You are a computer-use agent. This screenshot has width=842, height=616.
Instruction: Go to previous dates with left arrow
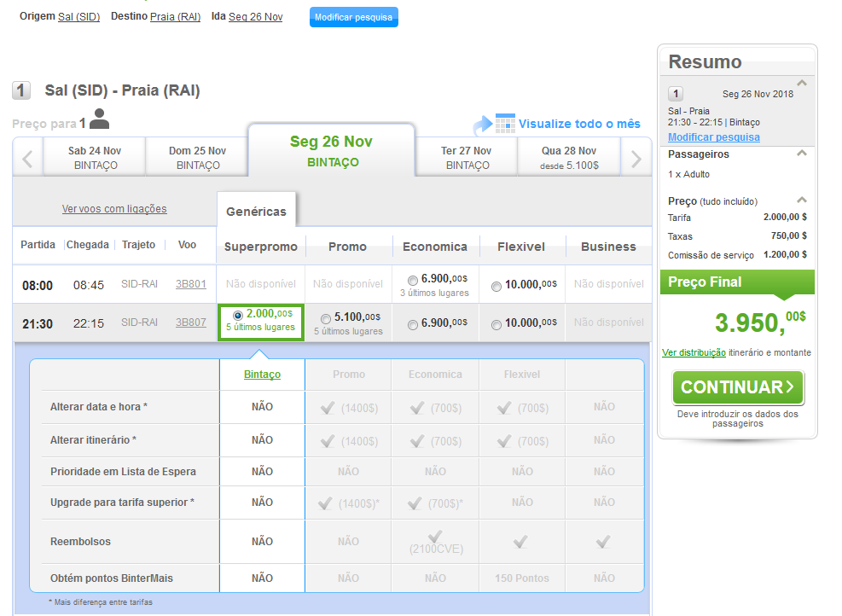(27, 159)
